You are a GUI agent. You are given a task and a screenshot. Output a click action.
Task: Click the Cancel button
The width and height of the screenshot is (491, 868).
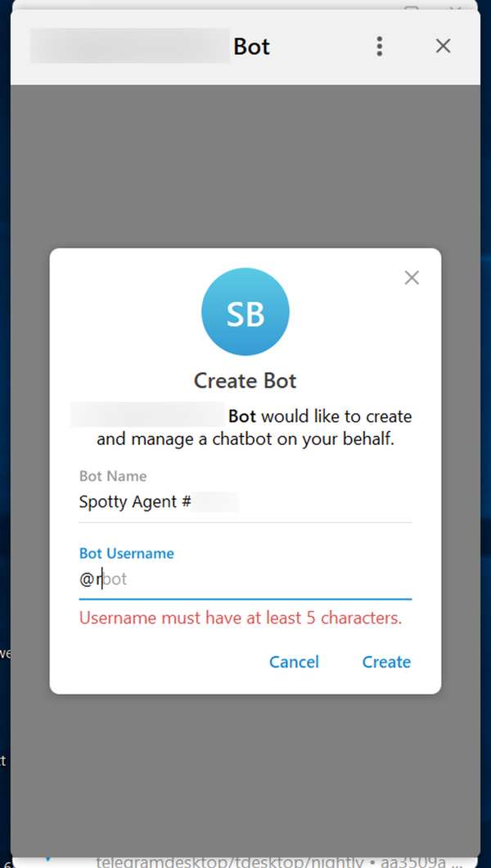pos(294,662)
